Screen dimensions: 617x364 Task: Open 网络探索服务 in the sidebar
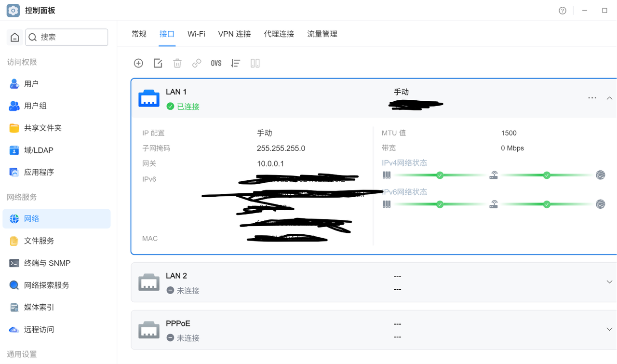56,285
